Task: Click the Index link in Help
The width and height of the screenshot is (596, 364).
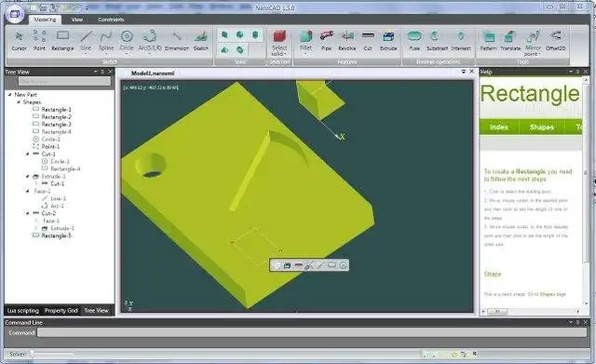Action: click(499, 128)
